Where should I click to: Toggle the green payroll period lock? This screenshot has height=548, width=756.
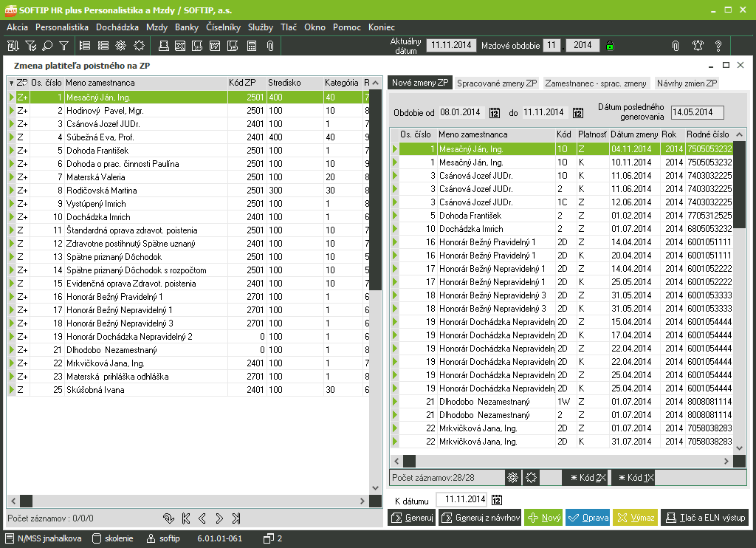click(610, 46)
